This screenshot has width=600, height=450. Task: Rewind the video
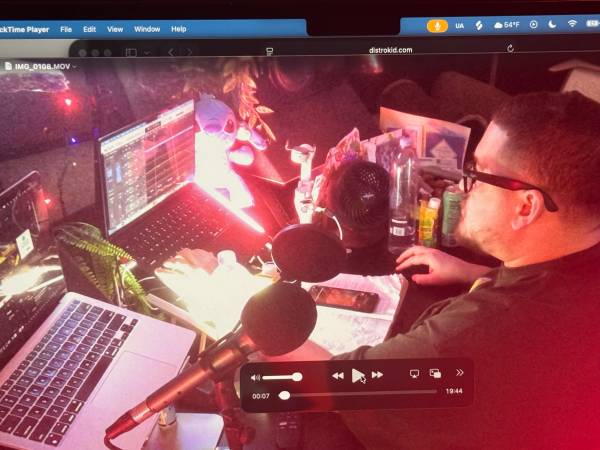pos(338,376)
